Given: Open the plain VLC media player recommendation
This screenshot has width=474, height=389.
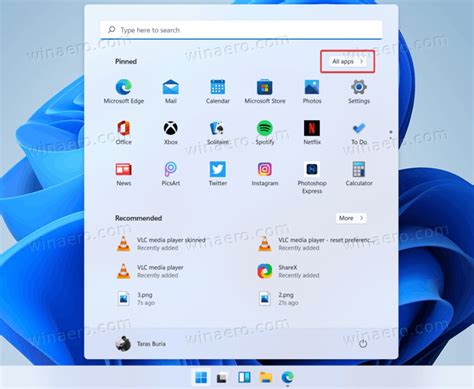Looking at the screenshot, I should pyautogui.click(x=150, y=271).
